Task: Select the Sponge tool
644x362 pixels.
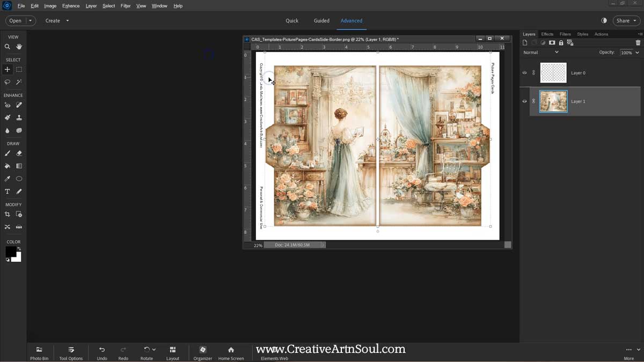Action: (x=19, y=130)
